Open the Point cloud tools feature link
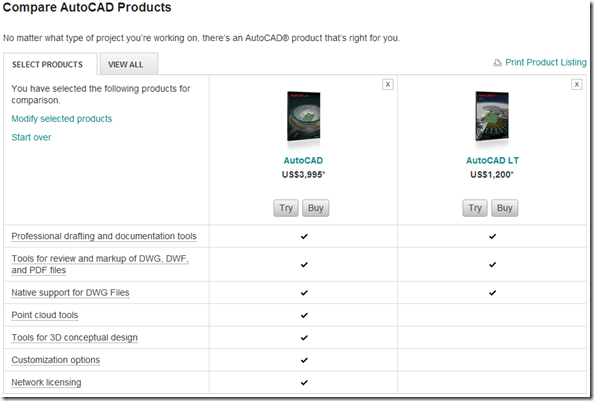This screenshot has width=594, height=401. click(45, 315)
